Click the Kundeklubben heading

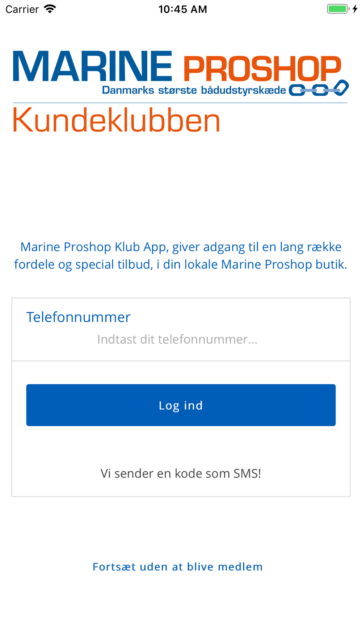coord(116,120)
